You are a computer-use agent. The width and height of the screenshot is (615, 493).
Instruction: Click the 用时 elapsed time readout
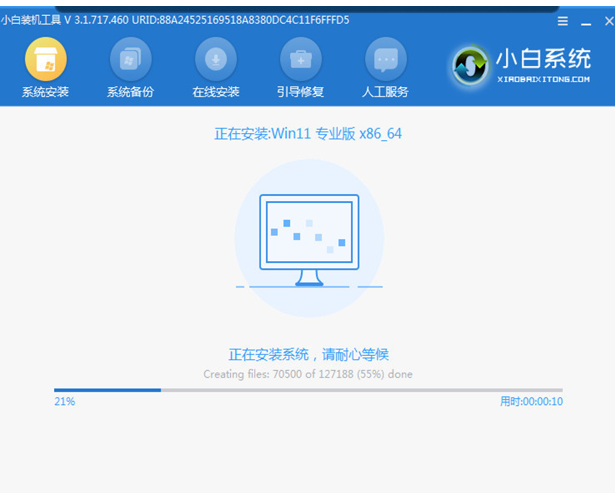[530, 401]
